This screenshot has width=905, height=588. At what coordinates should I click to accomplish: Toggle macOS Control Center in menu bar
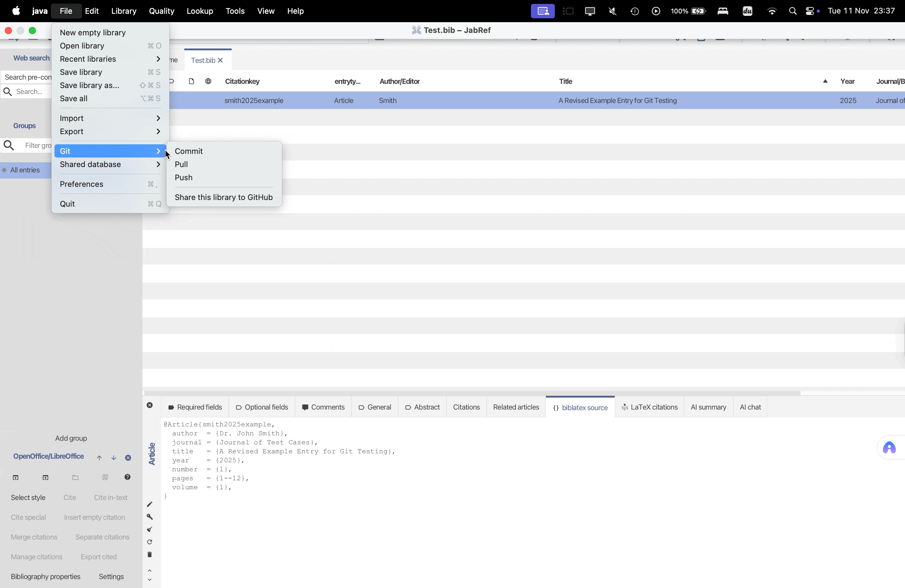pos(810,11)
